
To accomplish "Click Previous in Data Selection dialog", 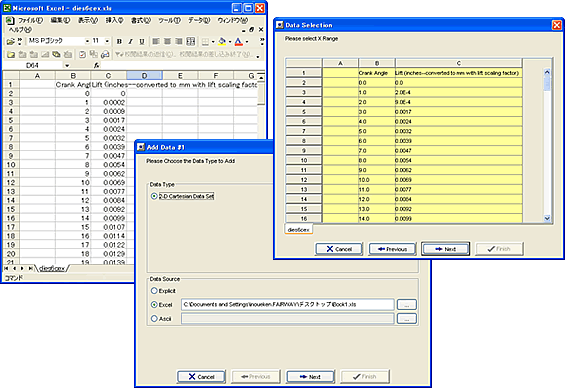I will tap(392, 249).
